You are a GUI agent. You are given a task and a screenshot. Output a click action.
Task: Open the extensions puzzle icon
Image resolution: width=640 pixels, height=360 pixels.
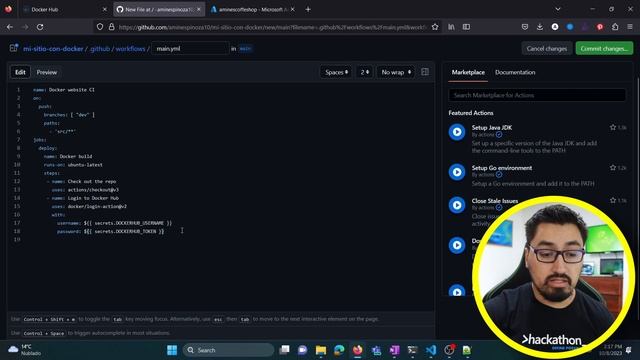pos(615,27)
